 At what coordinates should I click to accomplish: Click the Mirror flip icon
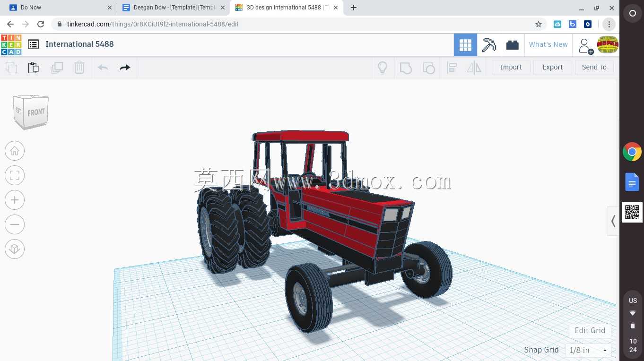(x=474, y=68)
